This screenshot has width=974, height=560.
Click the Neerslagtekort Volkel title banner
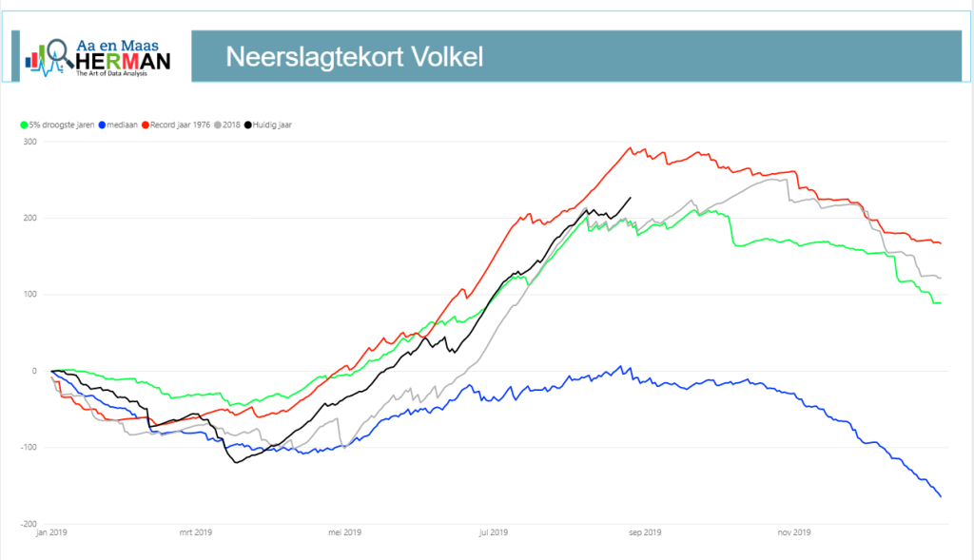[x=576, y=56]
